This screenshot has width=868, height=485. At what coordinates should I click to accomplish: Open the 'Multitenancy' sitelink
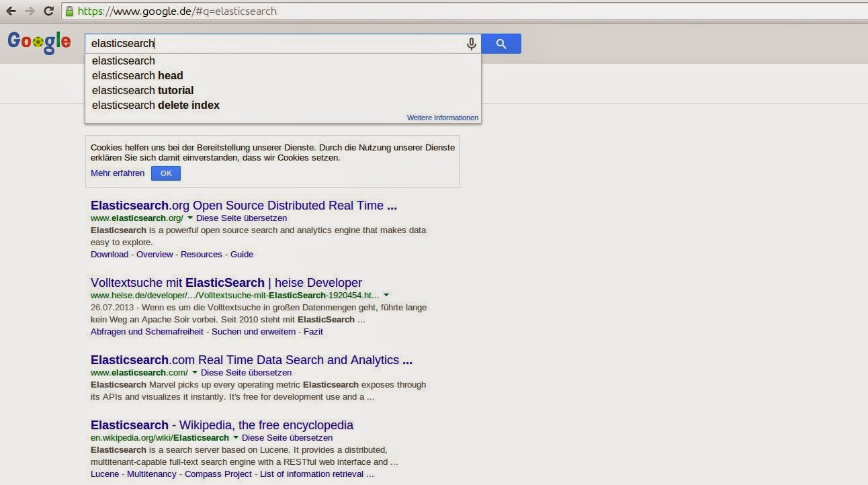(152, 474)
